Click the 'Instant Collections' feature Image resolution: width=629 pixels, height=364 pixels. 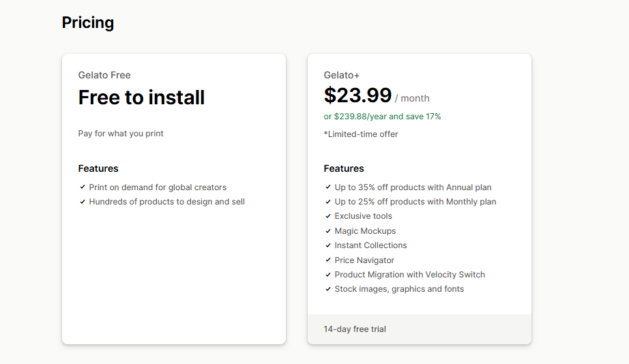point(370,245)
